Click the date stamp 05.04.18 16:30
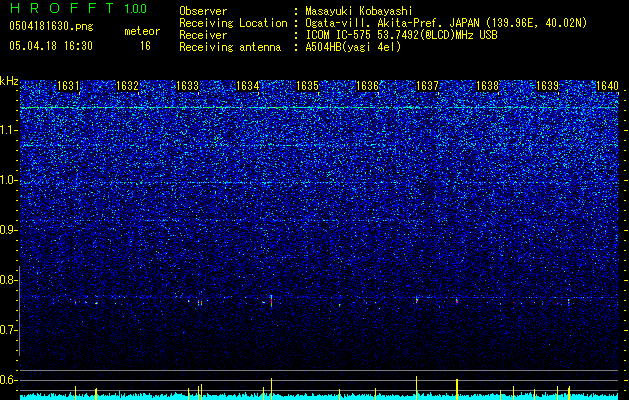This screenshot has height=400, width=629. [x=51, y=46]
